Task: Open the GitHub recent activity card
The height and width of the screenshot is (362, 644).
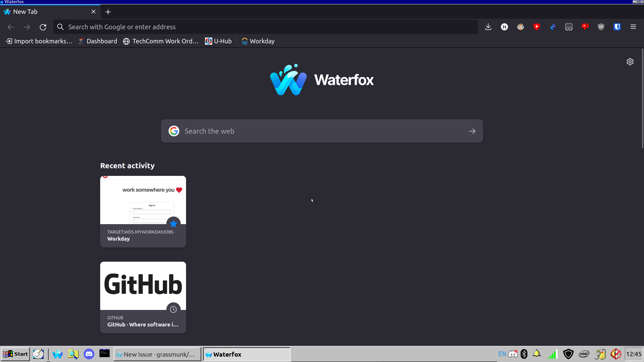Action: tap(143, 297)
